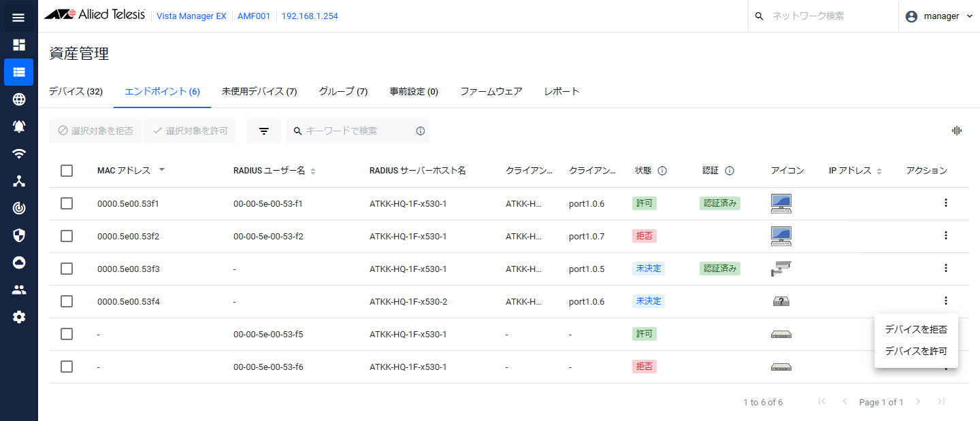Toggle the select-all checkbox in table header
The image size is (980, 421).
pyautogui.click(x=67, y=171)
